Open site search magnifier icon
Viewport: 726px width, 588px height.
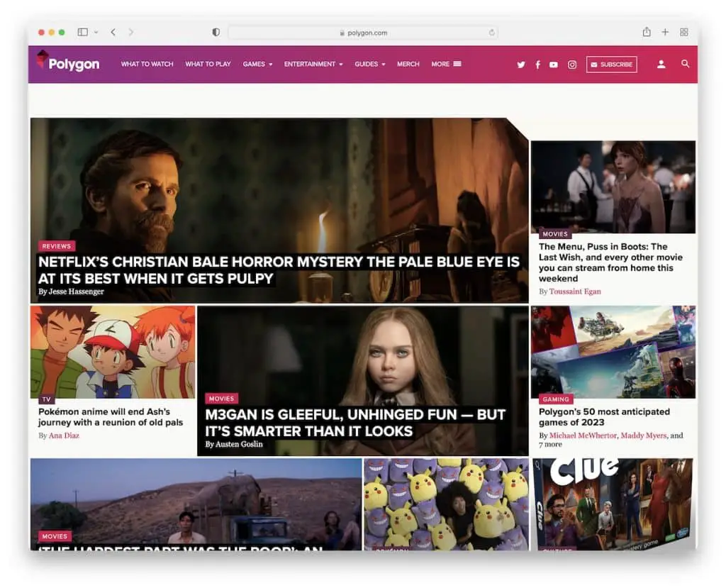coord(686,64)
